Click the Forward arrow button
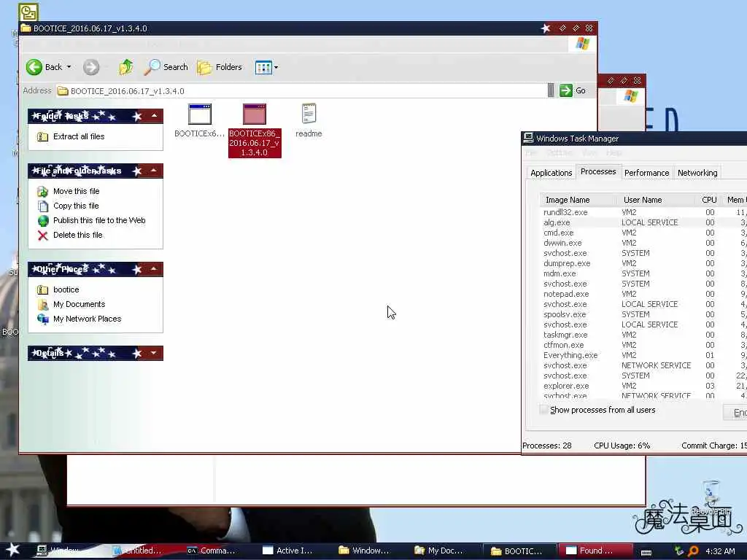Screen dimensions: 747x560 pyautogui.click(x=91, y=67)
